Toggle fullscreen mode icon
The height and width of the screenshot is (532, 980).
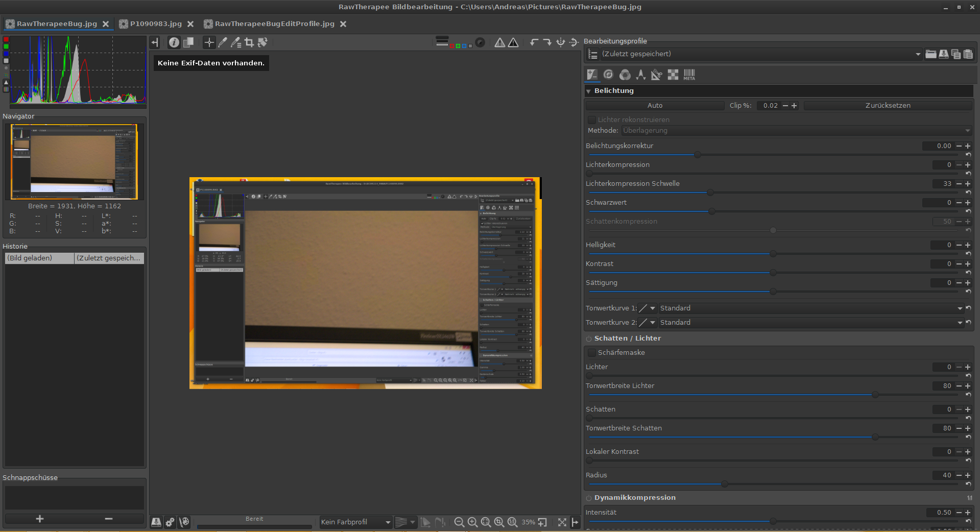tap(562, 522)
